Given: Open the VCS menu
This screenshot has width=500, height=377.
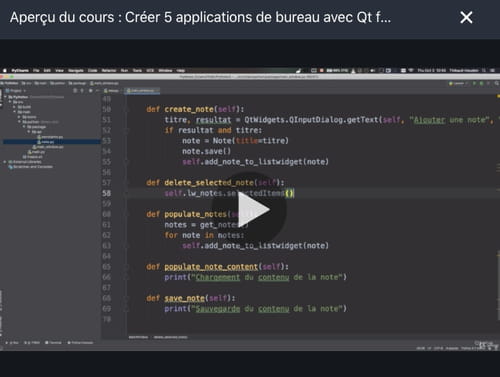Looking at the screenshot, I should (x=150, y=70).
